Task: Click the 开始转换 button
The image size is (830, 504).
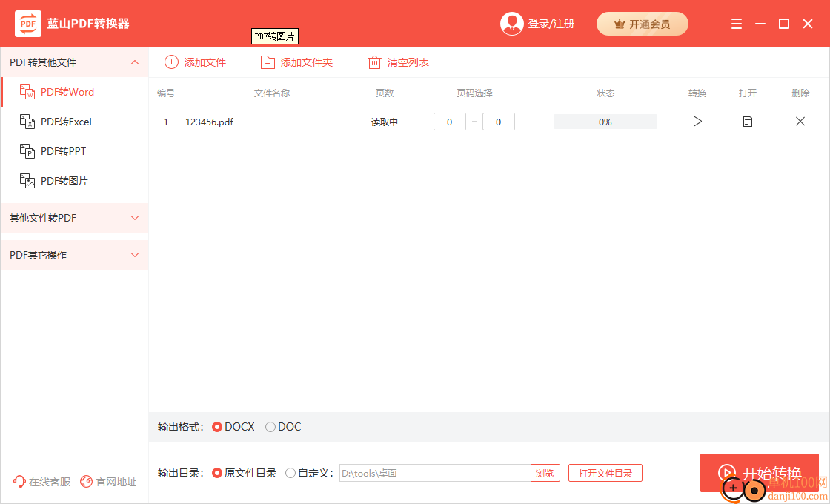Action: pyautogui.click(x=760, y=473)
